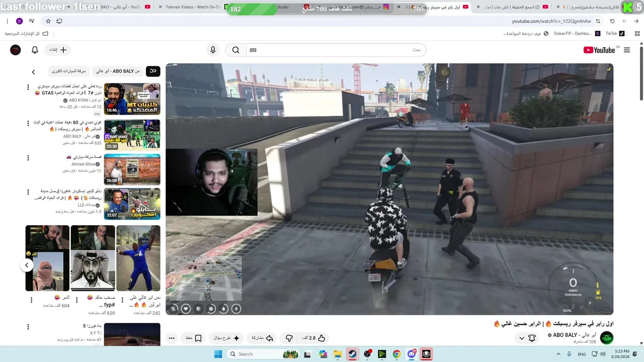Open Windows Start menu
The width and height of the screenshot is (644, 362).
point(218,354)
